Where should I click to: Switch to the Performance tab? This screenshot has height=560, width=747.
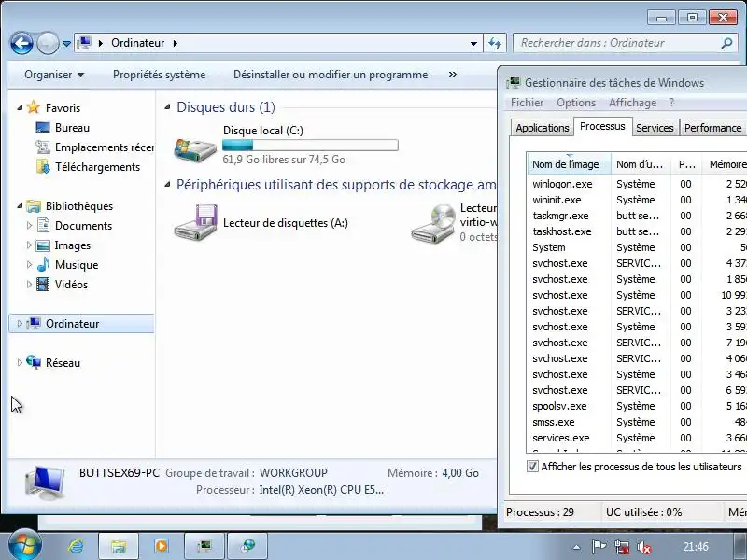712,128
